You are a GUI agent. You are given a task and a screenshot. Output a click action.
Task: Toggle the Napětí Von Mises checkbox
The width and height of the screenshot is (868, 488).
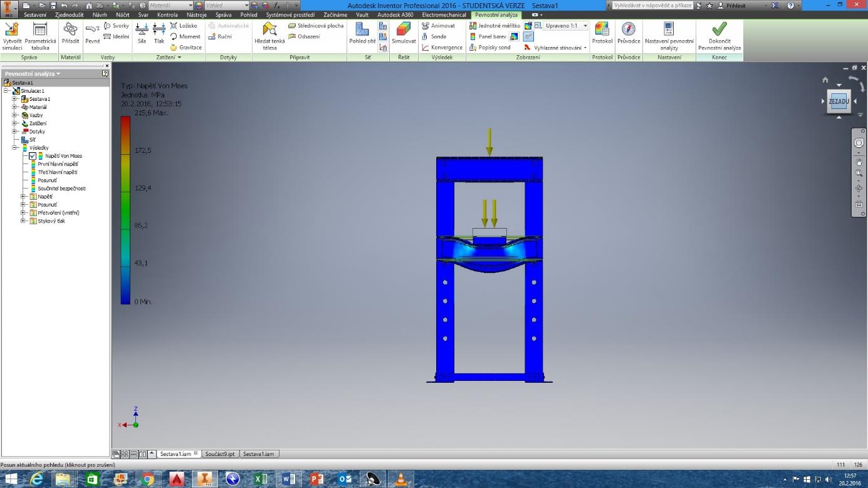[33, 156]
